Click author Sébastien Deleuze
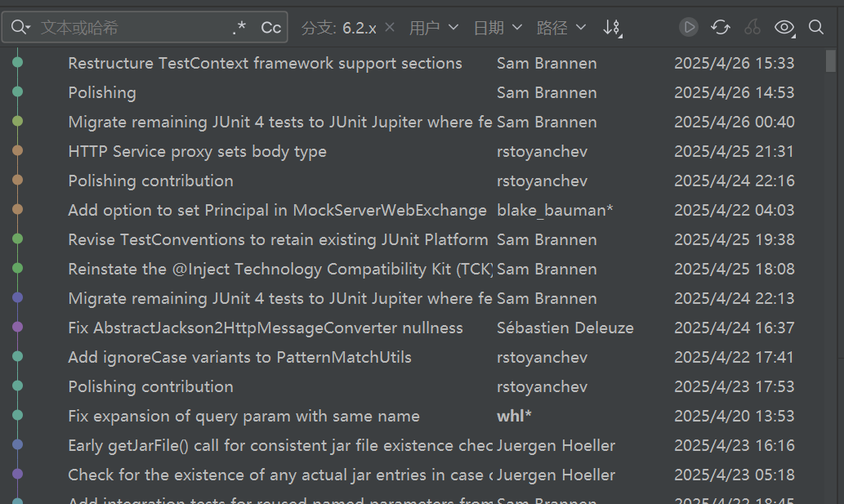Screen dimensions: 844x504 click(565, 328)
